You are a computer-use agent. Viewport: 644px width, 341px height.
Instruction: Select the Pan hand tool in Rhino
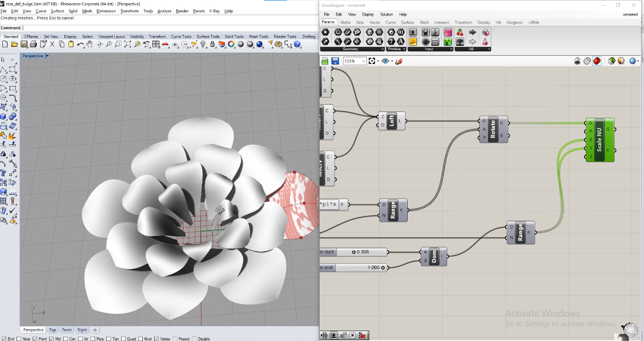[x=90, y=44]
